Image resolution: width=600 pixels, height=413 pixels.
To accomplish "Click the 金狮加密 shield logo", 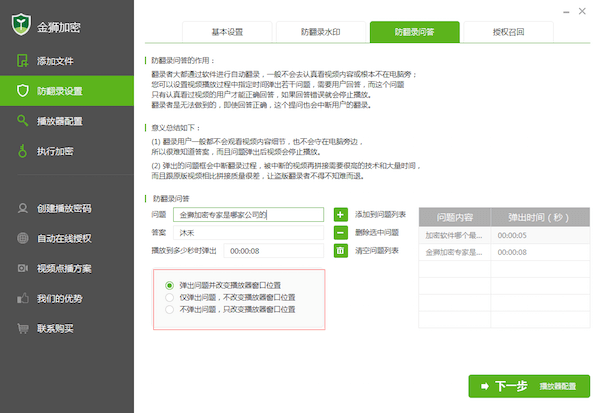I will pos(21,25).
